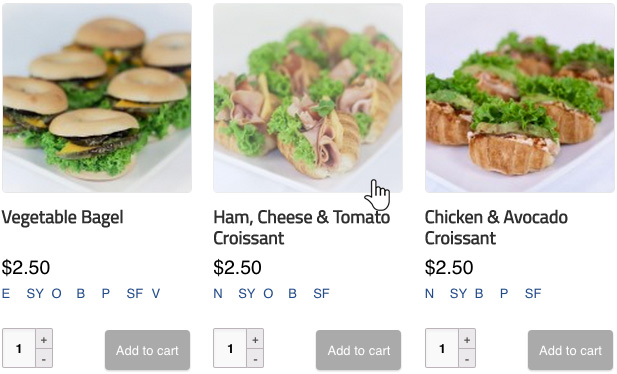
Task: Click the Chicken & Avocado Croissant title
Action: (496, 228)
